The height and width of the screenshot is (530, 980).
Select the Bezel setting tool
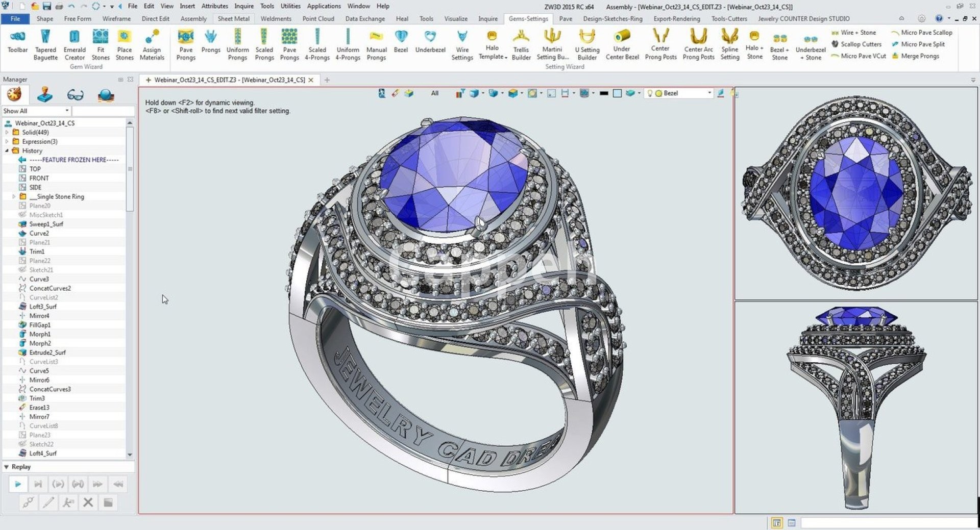click(x=401, y=42)
